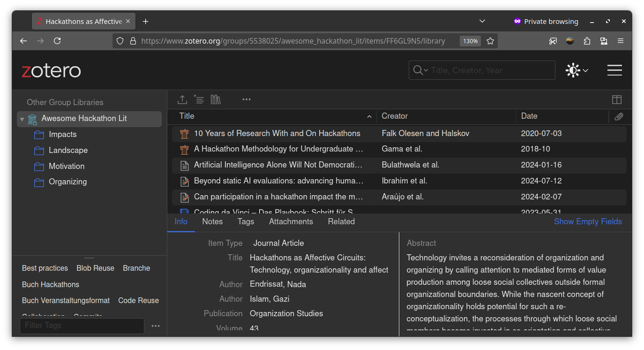Open the color scheme sun dropdown

point(577,70)
